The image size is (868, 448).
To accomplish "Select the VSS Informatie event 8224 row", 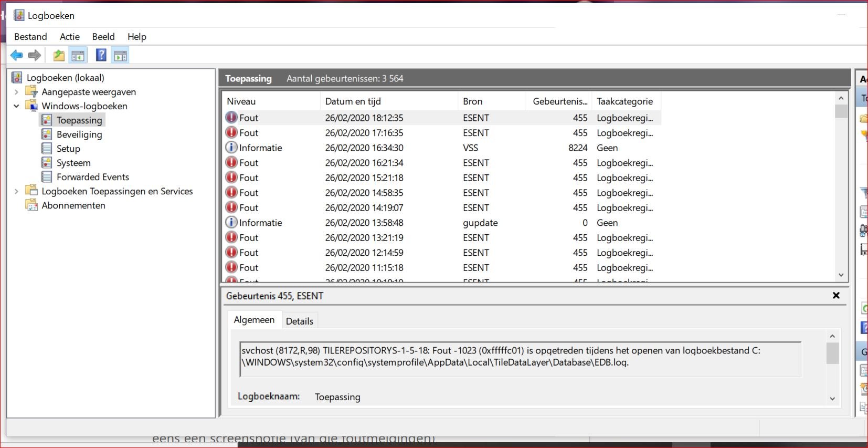I will (x=442, y=148).
